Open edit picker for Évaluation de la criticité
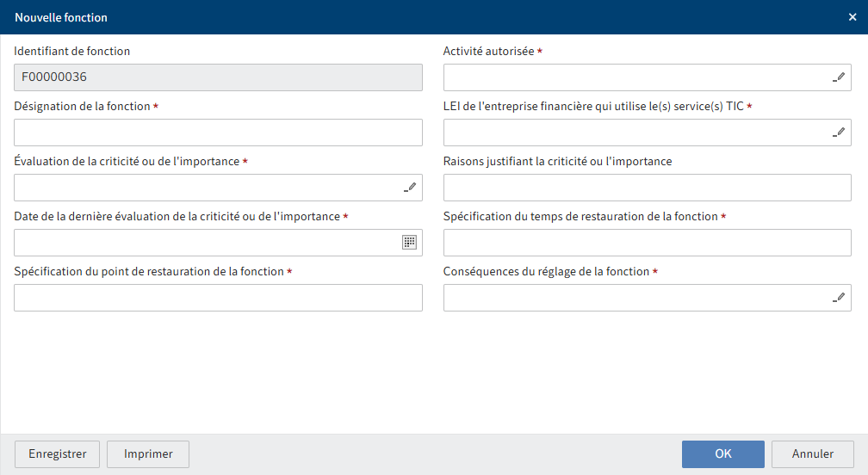 pyautogui.click(x=410, y=188)
